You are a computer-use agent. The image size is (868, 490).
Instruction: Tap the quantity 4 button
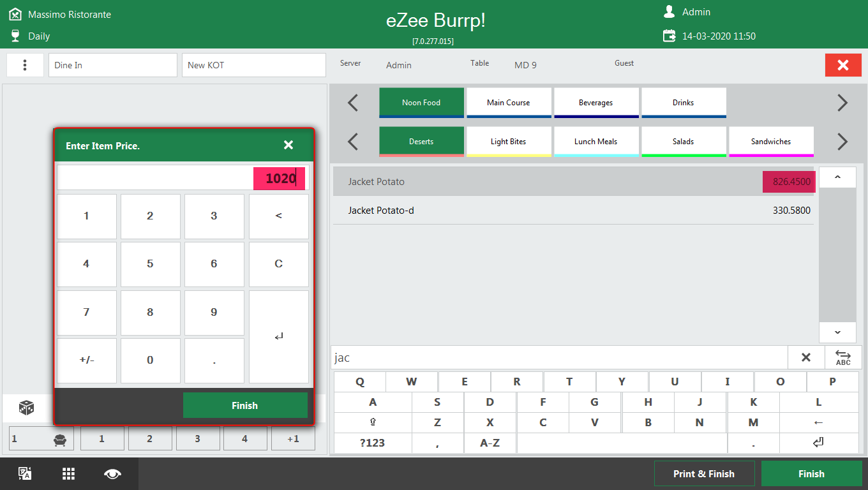pyautogui.click(x=245, y=438)
